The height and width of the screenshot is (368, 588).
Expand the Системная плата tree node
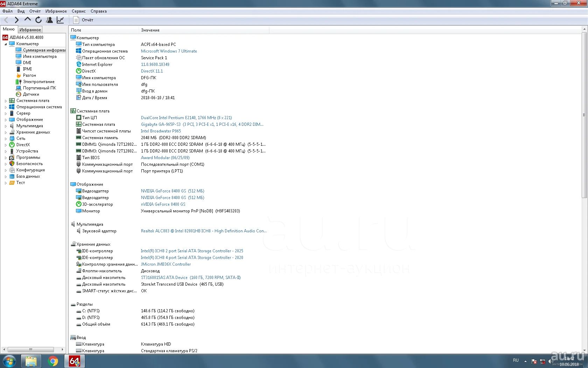point(6,101)
